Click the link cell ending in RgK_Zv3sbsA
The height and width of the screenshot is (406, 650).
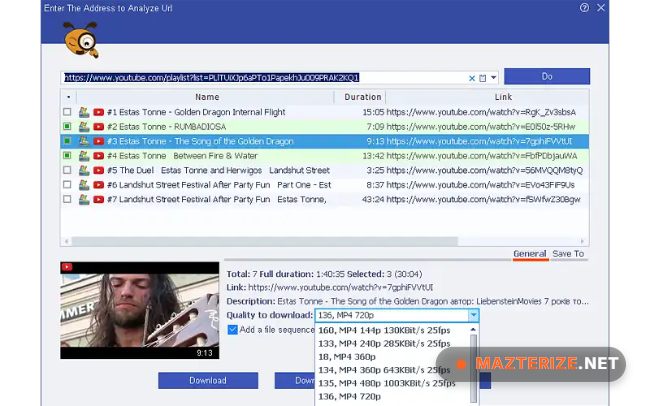click(x=481, y=112)
